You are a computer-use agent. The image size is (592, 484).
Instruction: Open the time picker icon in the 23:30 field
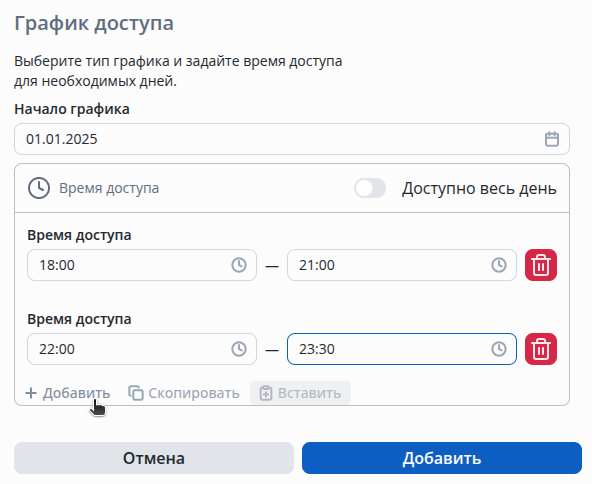499,349
